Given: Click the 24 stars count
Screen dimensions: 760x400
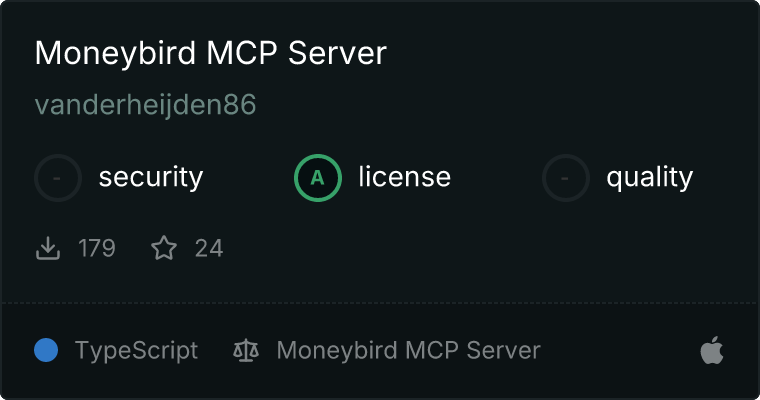Looking at the screenshot, I should pos(209,248).
